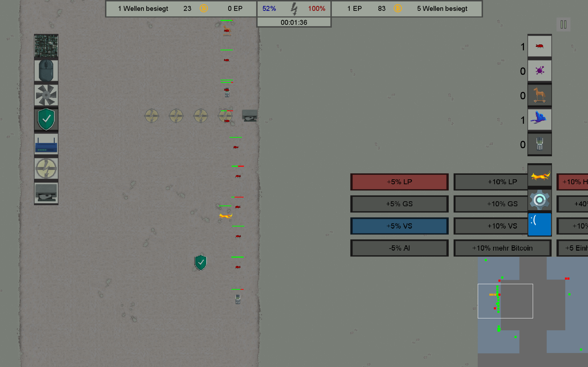Pause the game
This screenshot has height=367, width=588.
[563, 25]
